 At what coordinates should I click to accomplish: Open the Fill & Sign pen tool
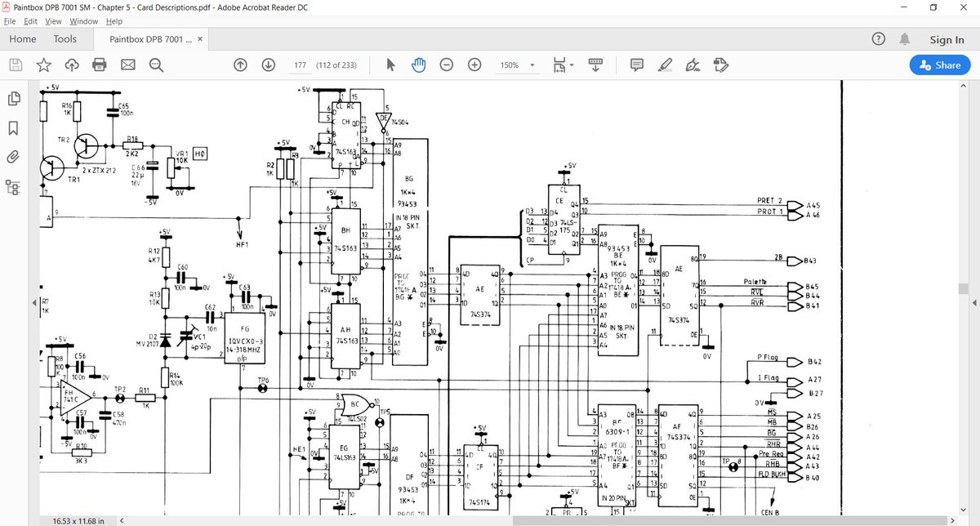pos(693,65)
